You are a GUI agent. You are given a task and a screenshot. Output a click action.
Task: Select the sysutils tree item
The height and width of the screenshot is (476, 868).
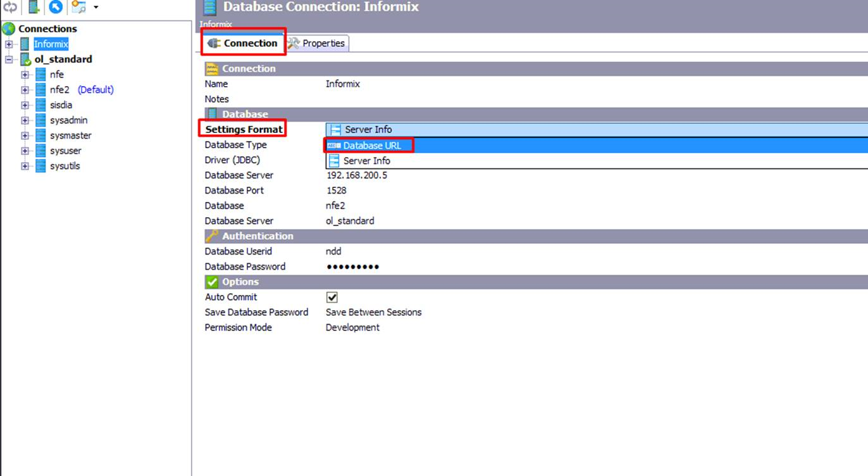[65, 166]
